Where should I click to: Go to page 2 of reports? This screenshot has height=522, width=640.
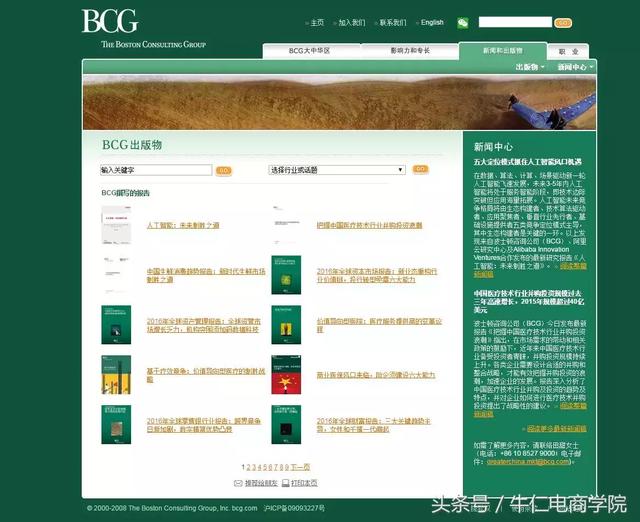pyautogui.click(x=248, y=467)
